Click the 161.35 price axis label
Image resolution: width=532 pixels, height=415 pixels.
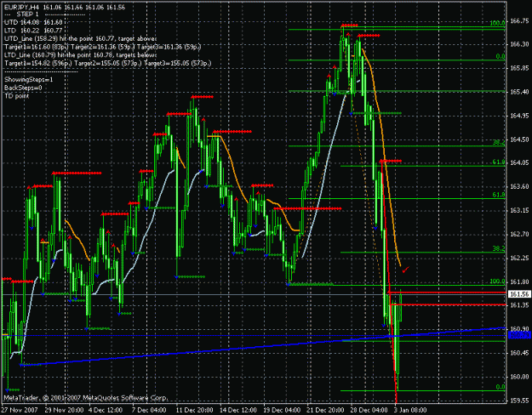point(519,305)
